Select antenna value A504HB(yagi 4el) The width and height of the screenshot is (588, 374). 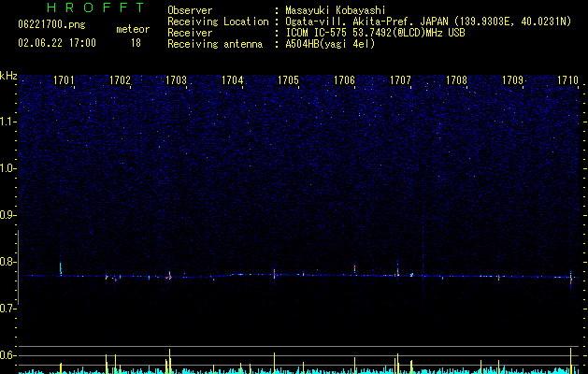click(330, 44)
